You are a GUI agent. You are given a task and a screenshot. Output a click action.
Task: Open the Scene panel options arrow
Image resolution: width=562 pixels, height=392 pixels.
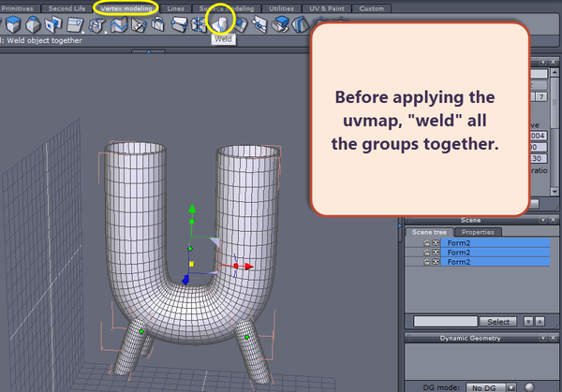(x=543, y=220)
